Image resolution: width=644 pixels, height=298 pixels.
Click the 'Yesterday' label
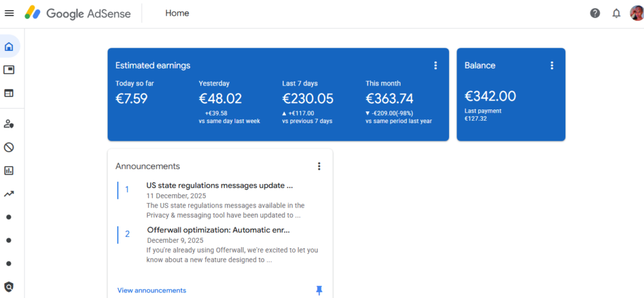(x=214, y=84)
